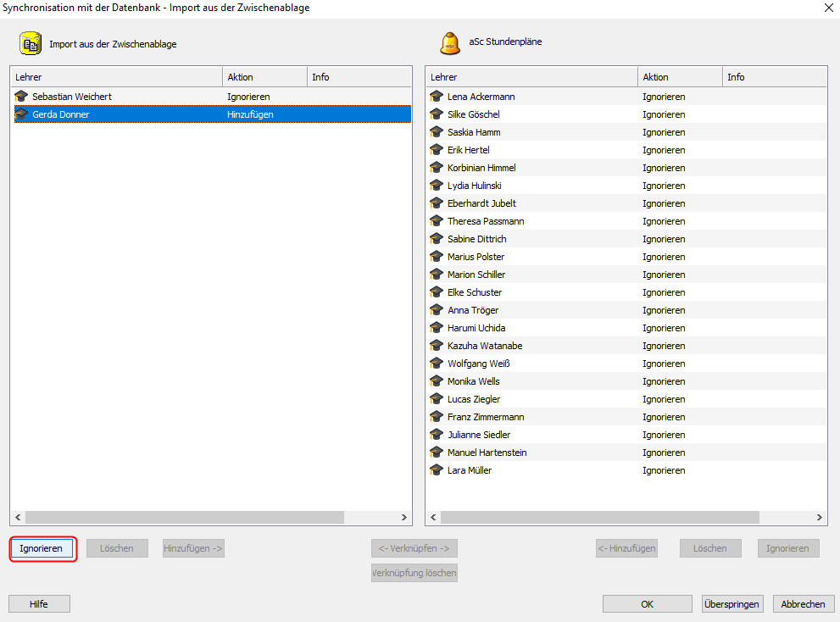Select Wolfgang Weiß in the right list
Screen dimensions: 840x622
pyautogui.click(x=478, y=364)
